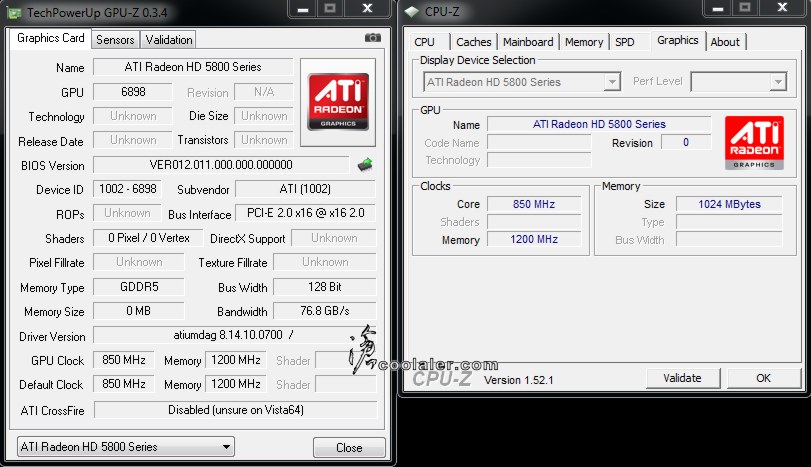This screenshot has height=467, width=811.
Task: Click the Version 1.52.1 text
Action: pyautogui.click(x=518, y=380)
